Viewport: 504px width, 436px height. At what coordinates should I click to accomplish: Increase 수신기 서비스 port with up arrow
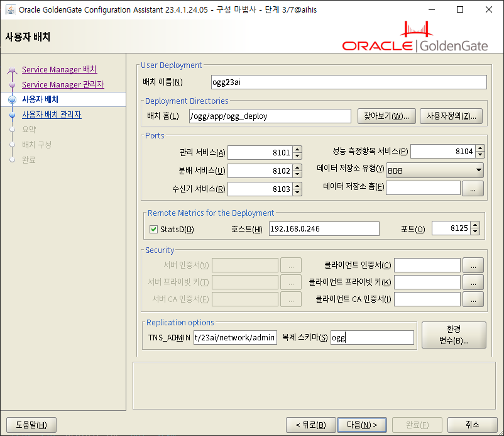[x=298, y=186]
